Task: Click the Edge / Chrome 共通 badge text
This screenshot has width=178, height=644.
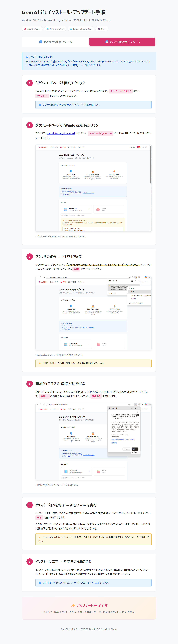Action: tap(83, 29)
